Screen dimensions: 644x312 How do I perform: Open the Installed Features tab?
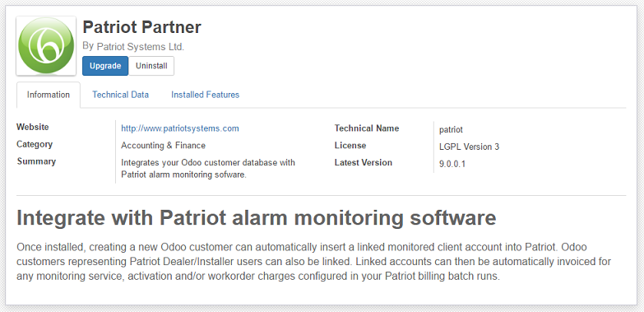coord(205,95)
